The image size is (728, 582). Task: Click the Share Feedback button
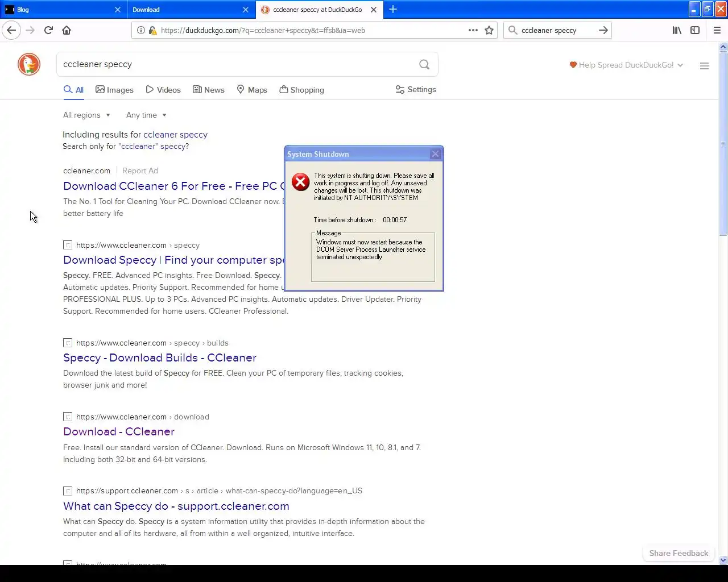(x=679, y=553)
